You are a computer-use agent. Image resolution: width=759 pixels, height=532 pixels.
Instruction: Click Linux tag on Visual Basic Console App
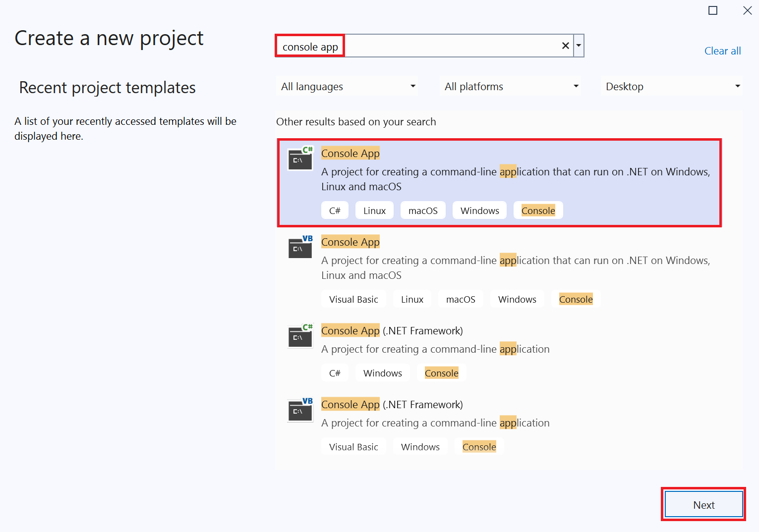(x=412, y=299)
